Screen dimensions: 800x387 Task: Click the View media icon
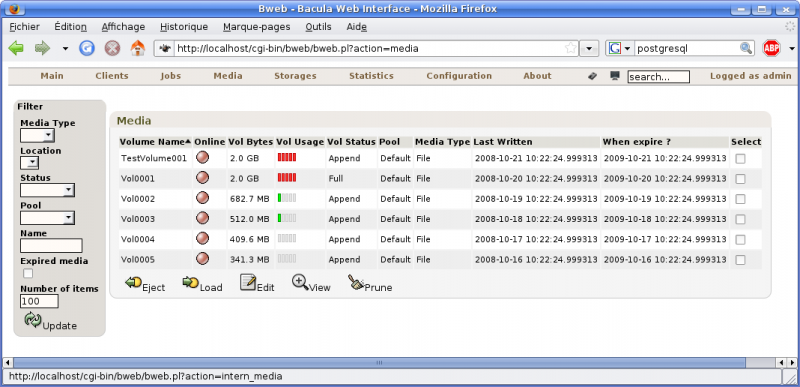301,282
